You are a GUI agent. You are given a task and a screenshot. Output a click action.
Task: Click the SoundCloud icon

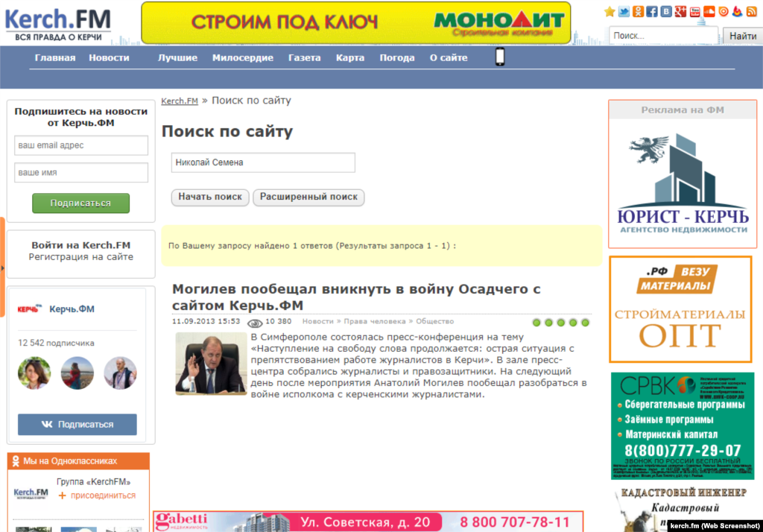[x=709, y=11]
